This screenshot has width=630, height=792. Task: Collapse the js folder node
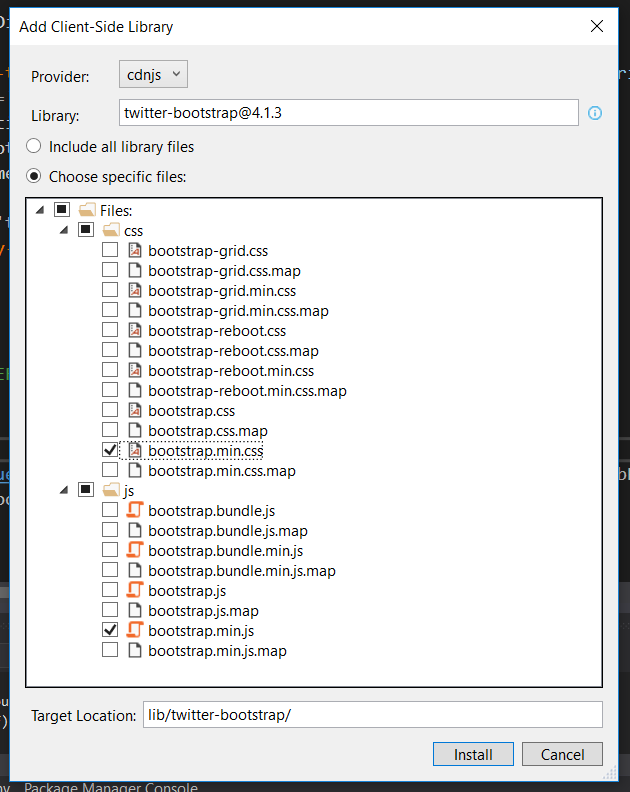pos(64,490)
